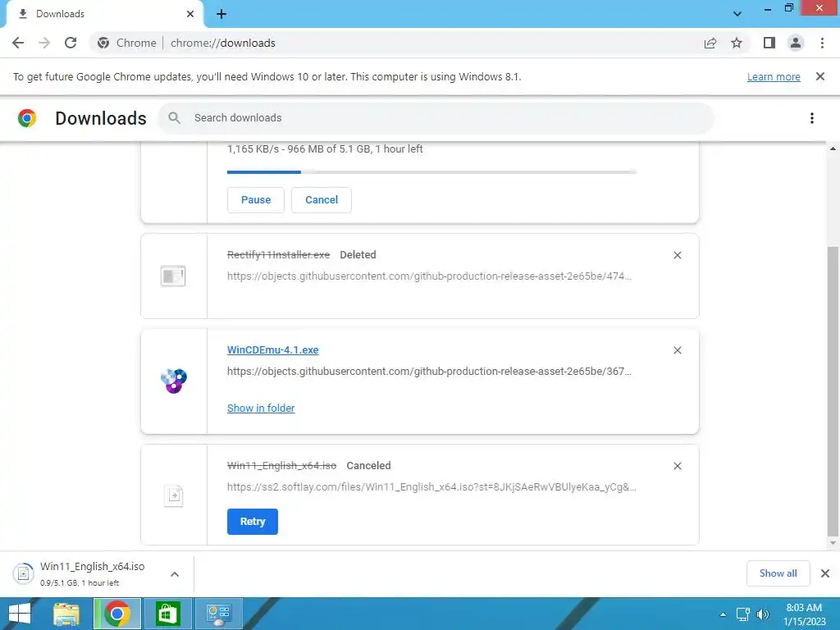Remove canceled Win11_English_x64.iso entry
This screenshot has width=840, height=630.
[677, 466]
